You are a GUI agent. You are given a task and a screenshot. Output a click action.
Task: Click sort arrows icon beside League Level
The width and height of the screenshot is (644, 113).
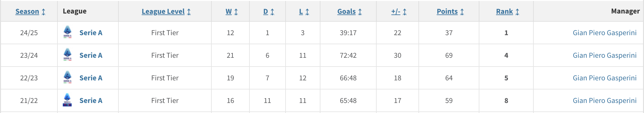pos(189,12)
